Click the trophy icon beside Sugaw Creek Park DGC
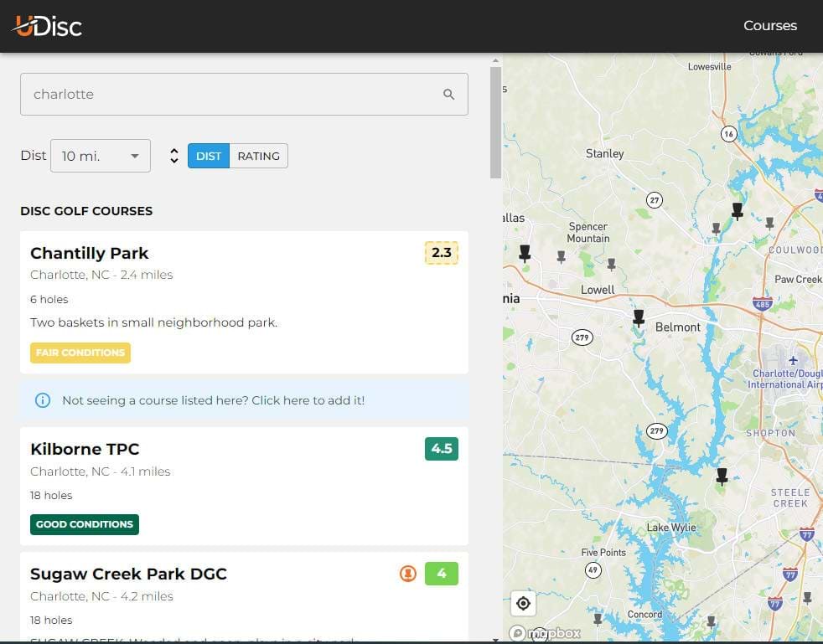 pos(408,574)
